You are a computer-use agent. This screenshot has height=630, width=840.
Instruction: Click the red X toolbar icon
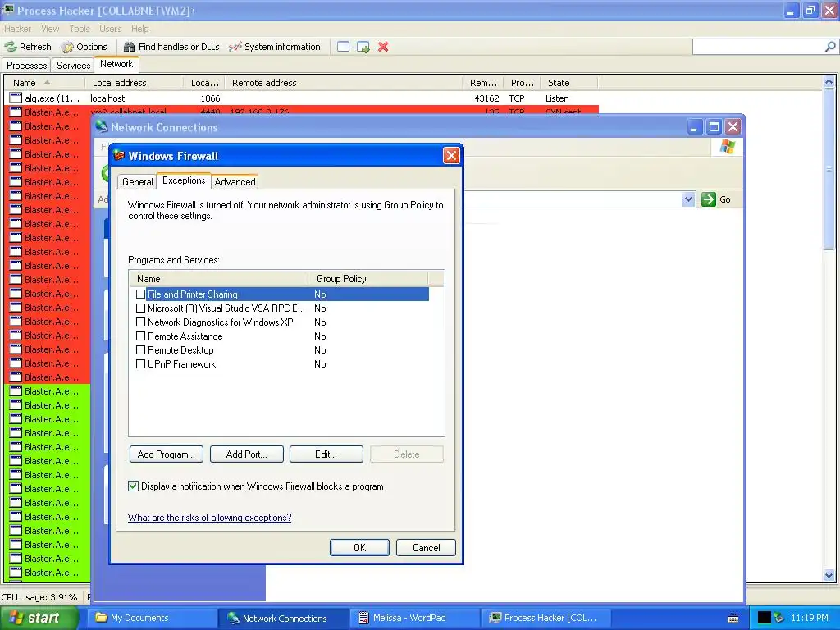tap(383, 47)
